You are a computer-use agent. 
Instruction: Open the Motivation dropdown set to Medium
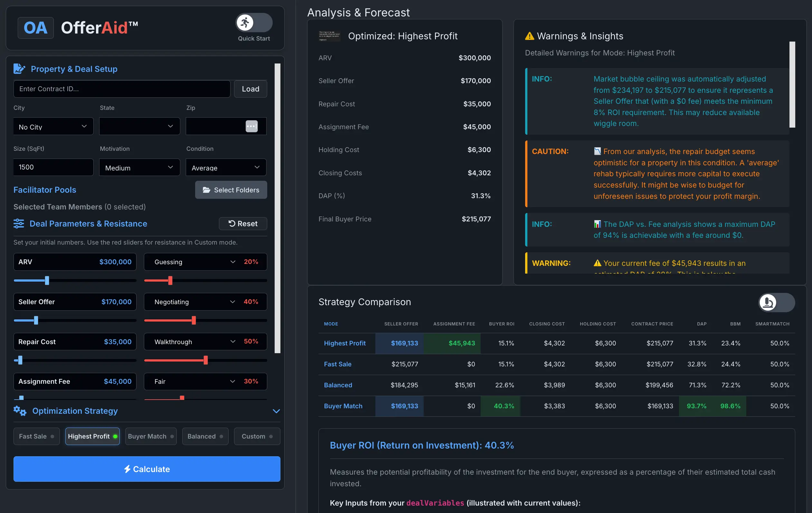pos(139,167)
